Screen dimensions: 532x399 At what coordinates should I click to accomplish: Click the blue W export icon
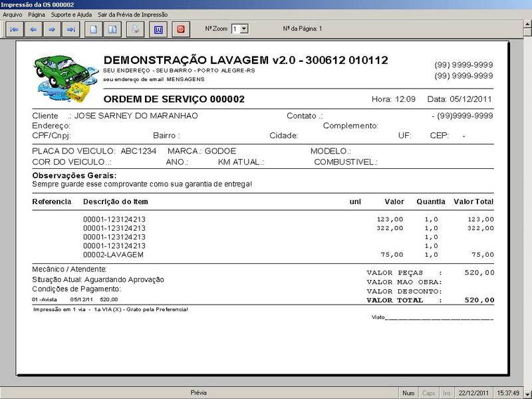click(x=158, y=29)
